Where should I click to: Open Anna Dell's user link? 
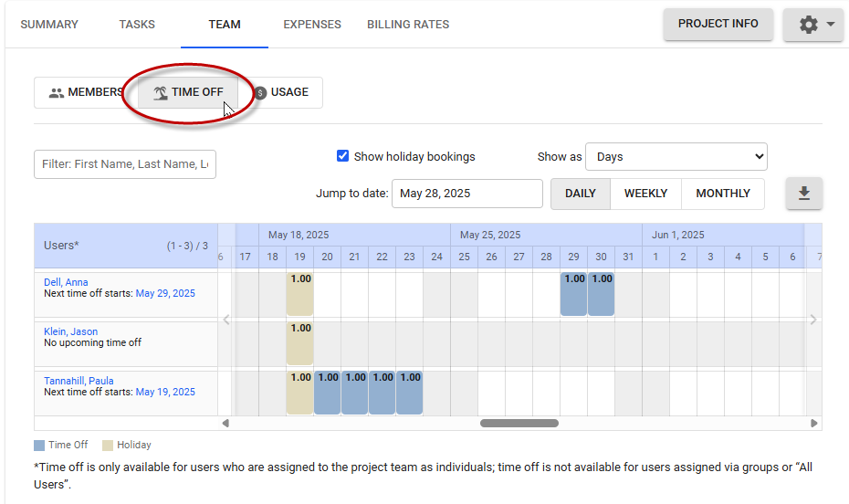(66, 282)
